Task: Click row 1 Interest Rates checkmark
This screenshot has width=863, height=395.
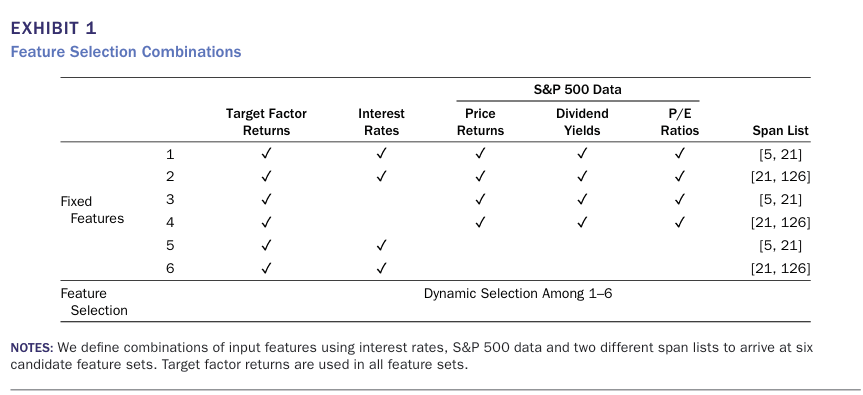Action: tap(381, 153)
